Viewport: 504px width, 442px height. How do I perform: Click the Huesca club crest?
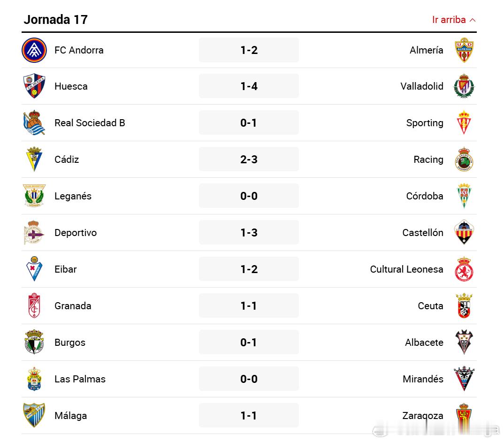(x=34, y=86)
